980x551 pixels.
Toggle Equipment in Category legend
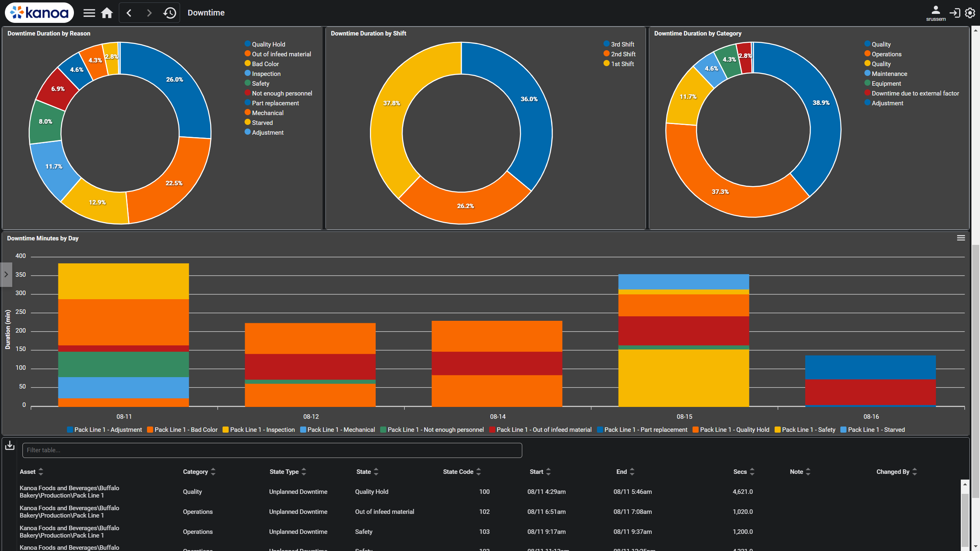883,83
